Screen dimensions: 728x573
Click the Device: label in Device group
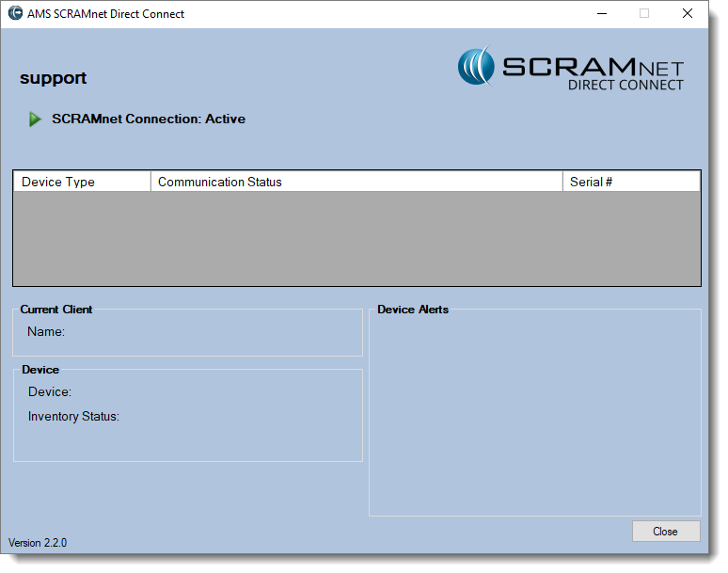pos(50,392)
